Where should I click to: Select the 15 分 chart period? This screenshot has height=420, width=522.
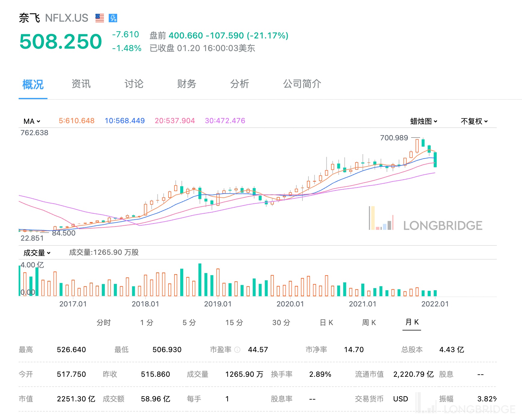pyautogui.click(x=234, y=323)
